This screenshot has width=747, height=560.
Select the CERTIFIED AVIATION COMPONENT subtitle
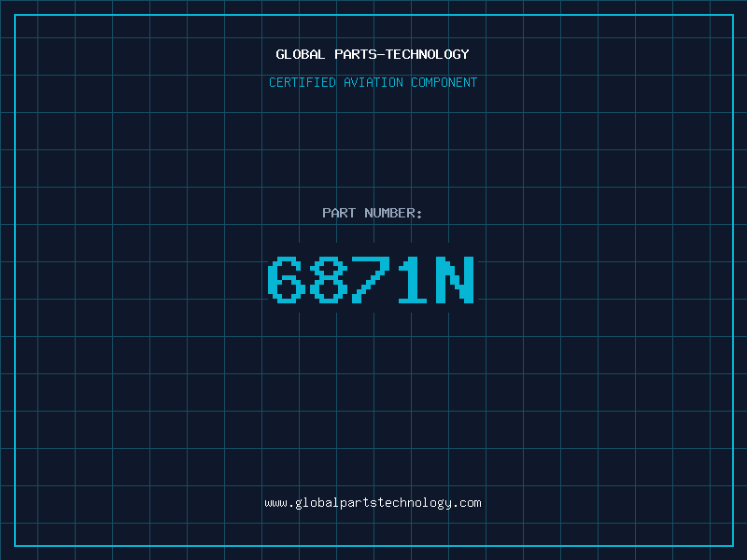pyautogui.click(x=373, y=82)
